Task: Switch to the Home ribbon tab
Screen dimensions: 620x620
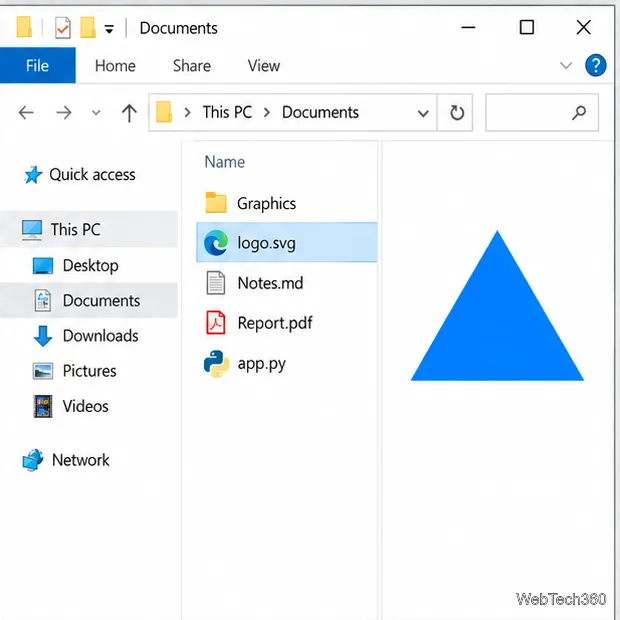Action: coord(115,66)
